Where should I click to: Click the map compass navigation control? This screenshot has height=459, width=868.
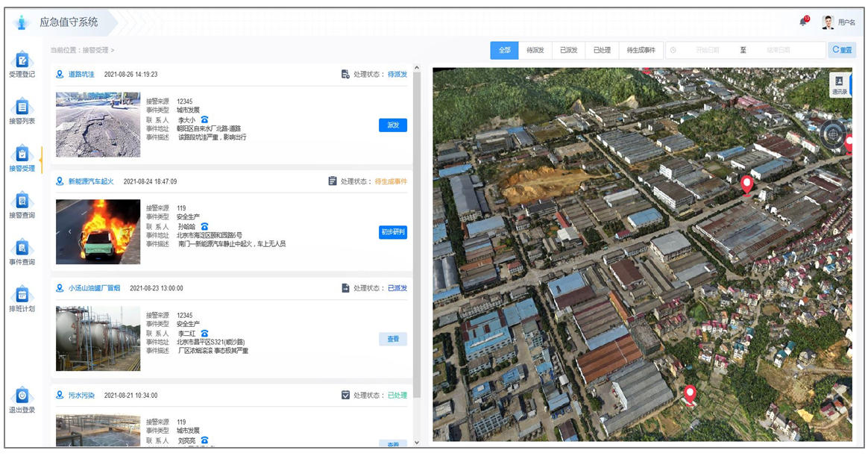pyautogui.click(x=832, y=134)
